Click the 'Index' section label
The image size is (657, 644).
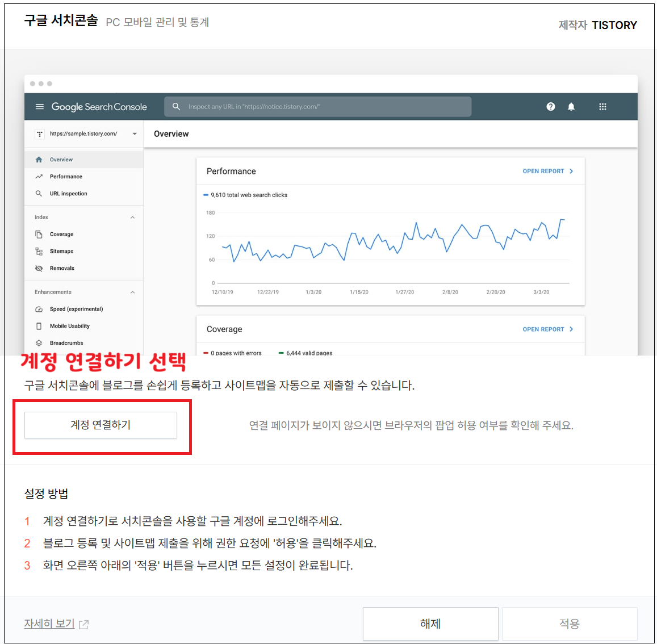click(x=41, y=217)
